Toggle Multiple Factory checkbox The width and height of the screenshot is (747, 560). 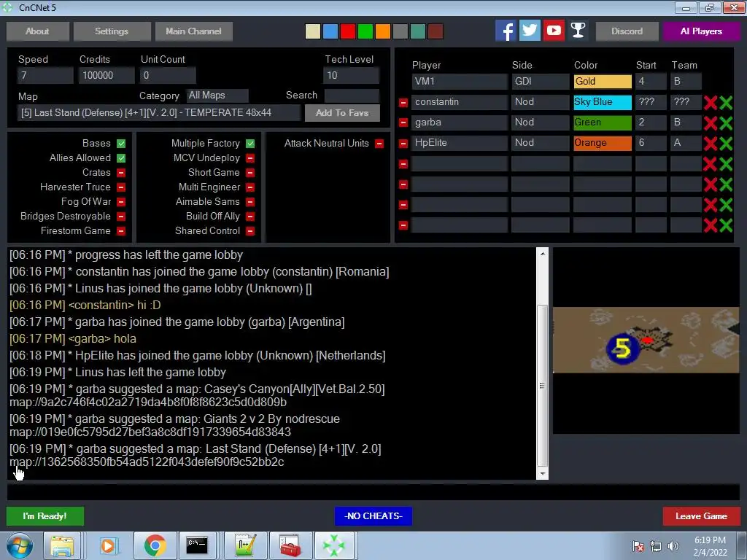pyautogui.click(x=250, y=144)
